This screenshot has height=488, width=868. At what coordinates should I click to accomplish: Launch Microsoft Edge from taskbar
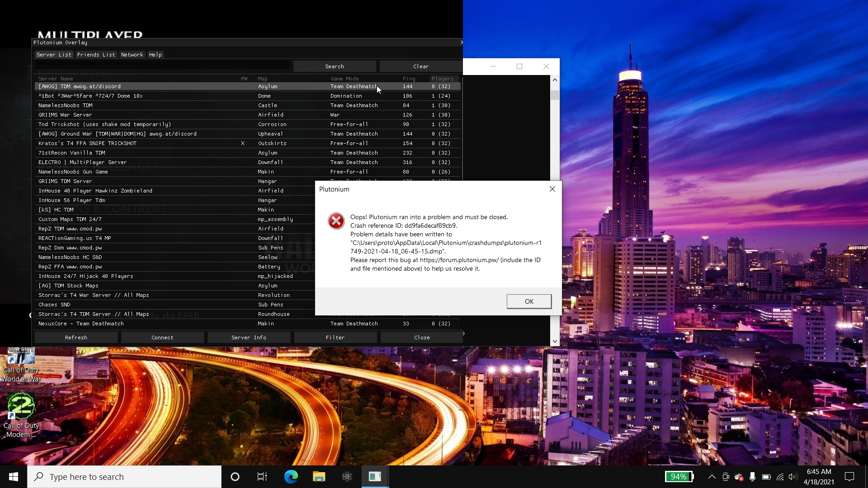pyautogui.click(x=291, y=477)
